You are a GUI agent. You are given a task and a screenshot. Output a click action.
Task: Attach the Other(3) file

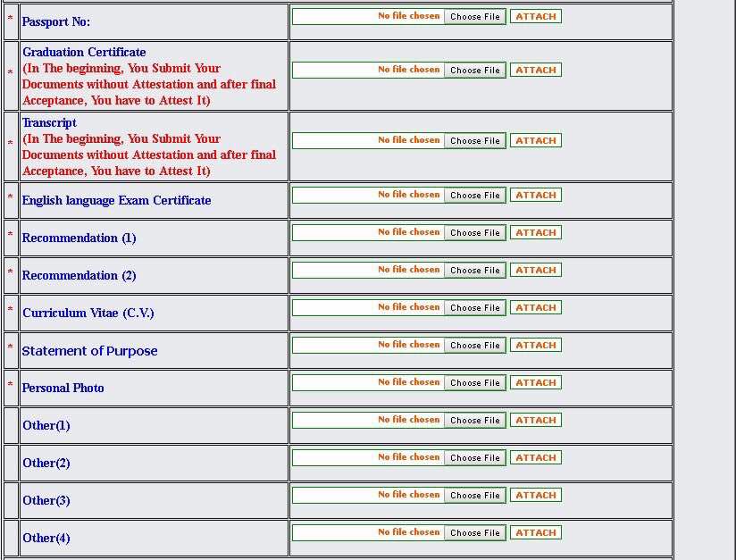click(536, 495)
